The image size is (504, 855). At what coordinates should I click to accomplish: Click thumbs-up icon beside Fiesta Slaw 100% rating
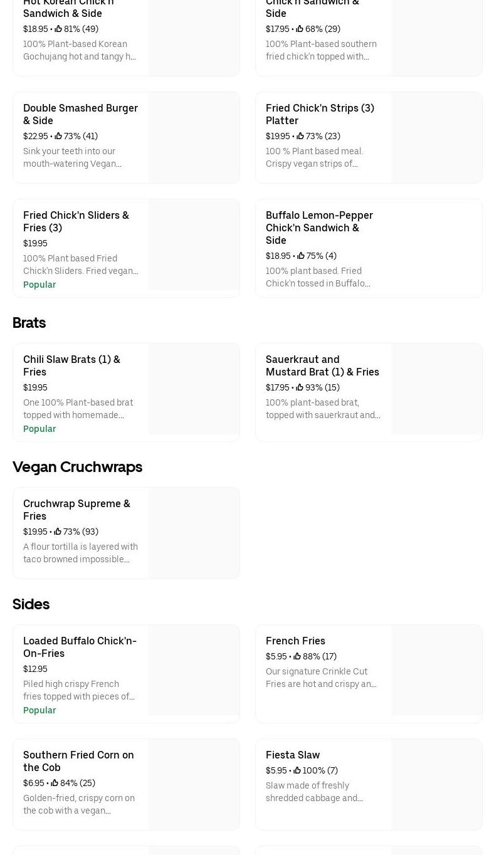(297, 770)
